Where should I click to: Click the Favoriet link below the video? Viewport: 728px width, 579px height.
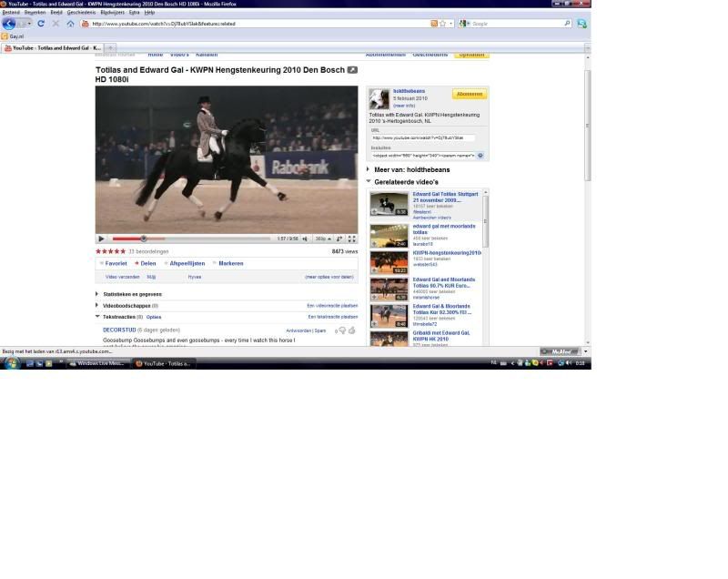click(116, 263)
